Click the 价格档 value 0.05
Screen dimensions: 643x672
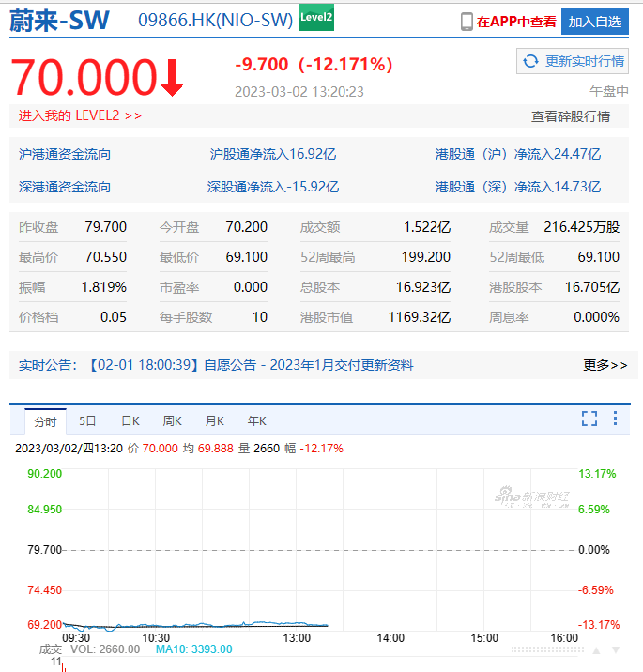click(x=114, y=317)
